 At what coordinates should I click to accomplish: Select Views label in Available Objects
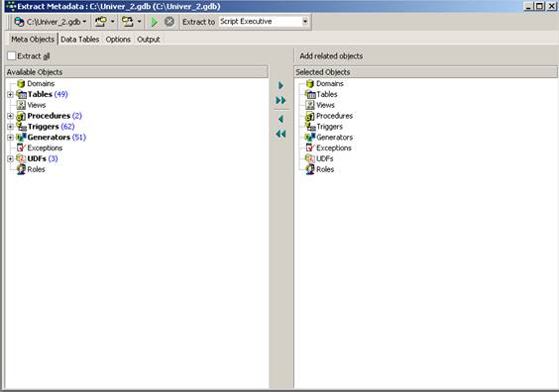click(x=37, y=105)
